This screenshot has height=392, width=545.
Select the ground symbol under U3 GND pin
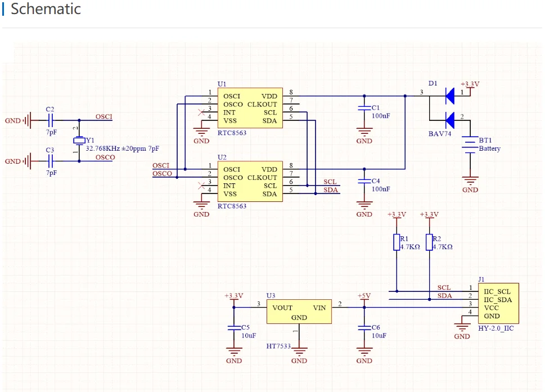coord(299,352)
